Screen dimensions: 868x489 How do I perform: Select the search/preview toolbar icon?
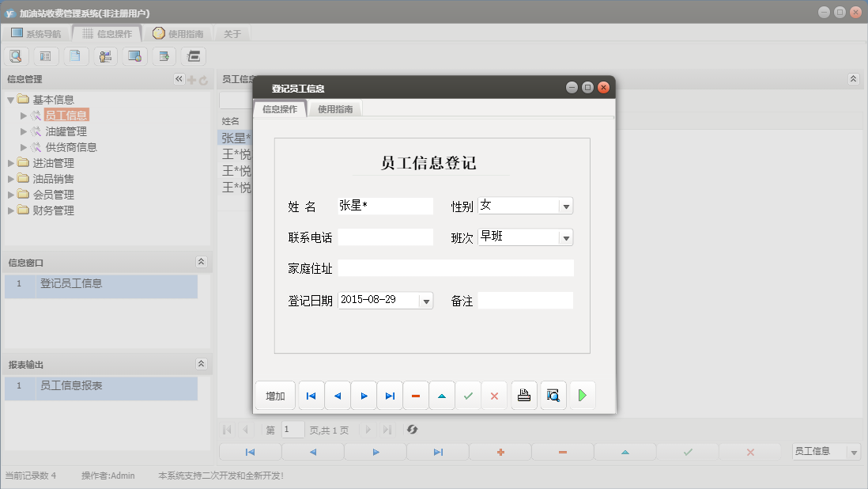pyautogui.click(x=17, y=55)
